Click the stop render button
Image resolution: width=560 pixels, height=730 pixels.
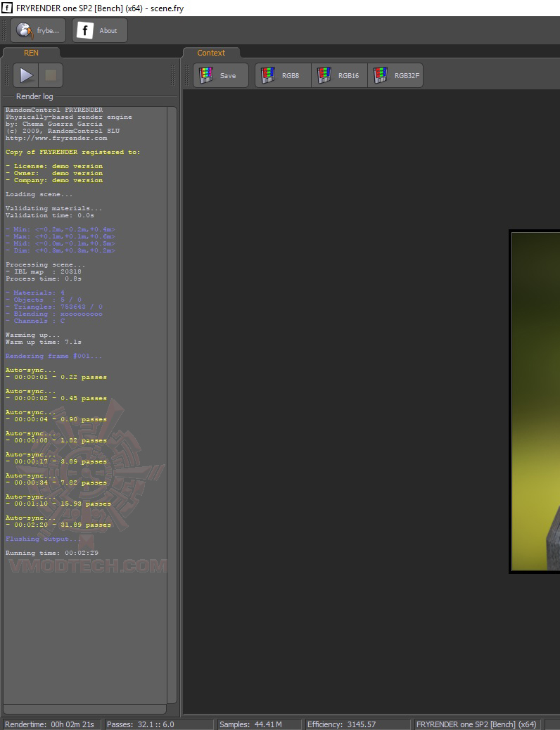[x=51, y=75]
